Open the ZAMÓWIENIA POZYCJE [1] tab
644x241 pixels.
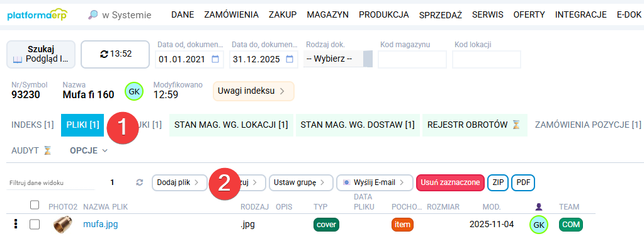(588, 125)
